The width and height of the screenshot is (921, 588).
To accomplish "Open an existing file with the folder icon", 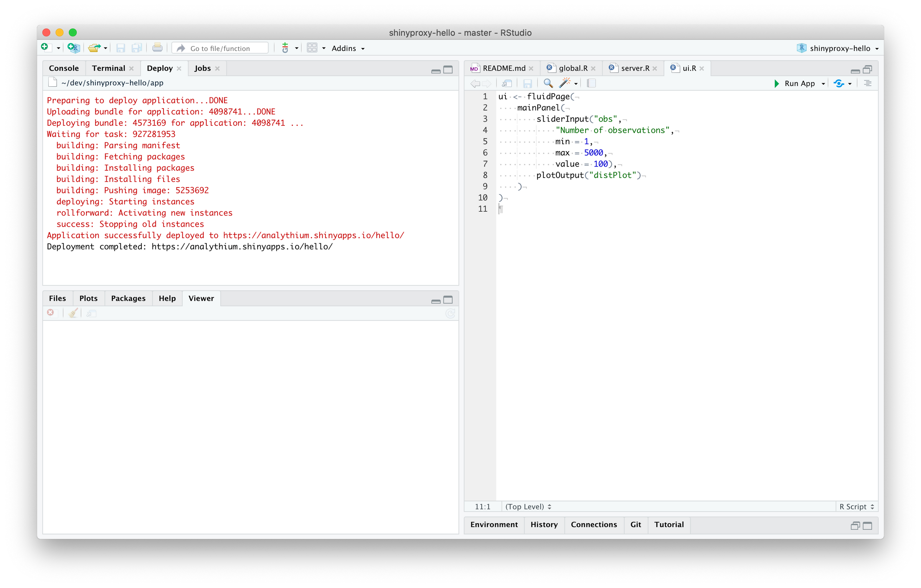I will click(94, 48).
